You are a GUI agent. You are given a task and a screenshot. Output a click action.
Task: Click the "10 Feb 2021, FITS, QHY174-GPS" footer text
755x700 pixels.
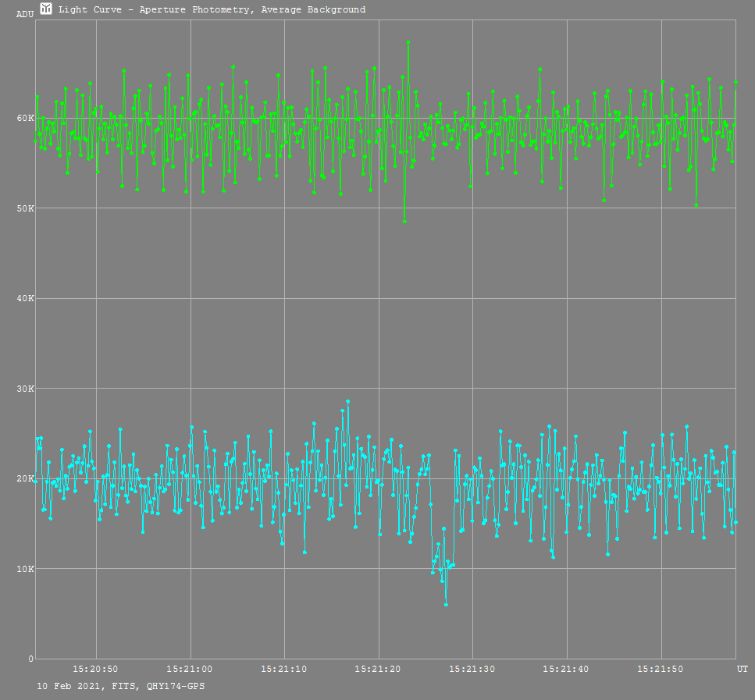point(121,686)
